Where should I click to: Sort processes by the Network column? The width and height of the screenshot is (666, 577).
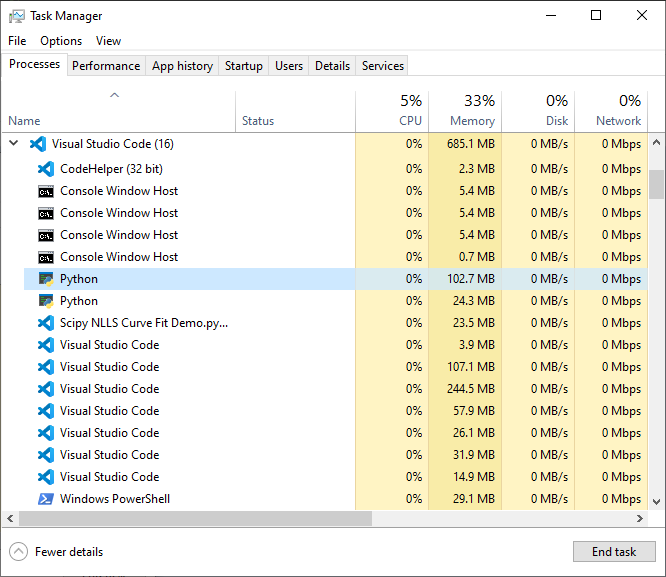pyautogui.click(x=611, y=112)
